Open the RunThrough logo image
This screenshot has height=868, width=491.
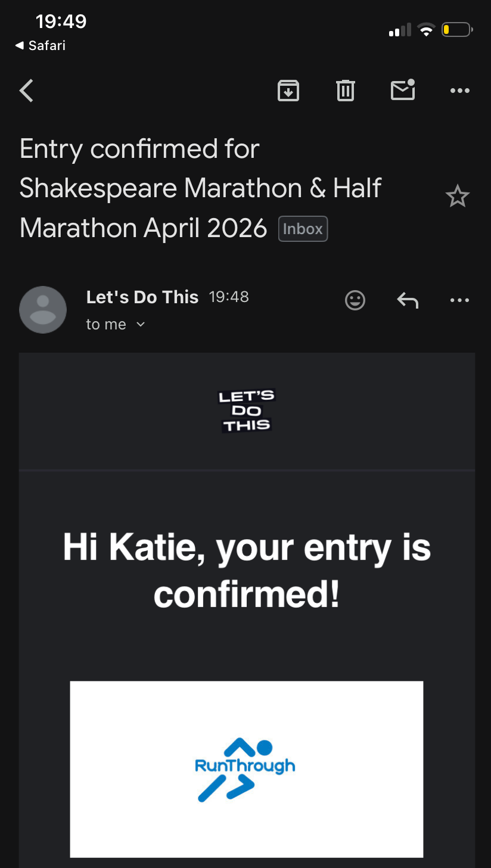click(246, 769)
